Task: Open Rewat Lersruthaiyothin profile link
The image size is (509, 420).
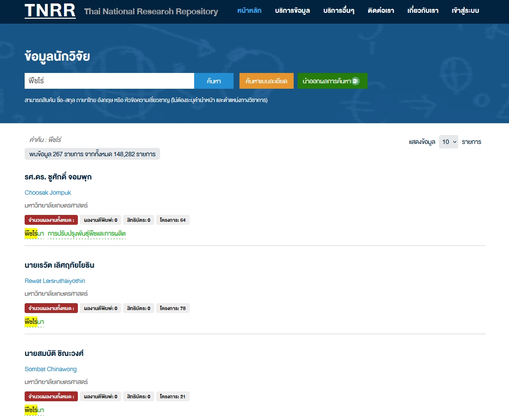Action: point(55,281)
